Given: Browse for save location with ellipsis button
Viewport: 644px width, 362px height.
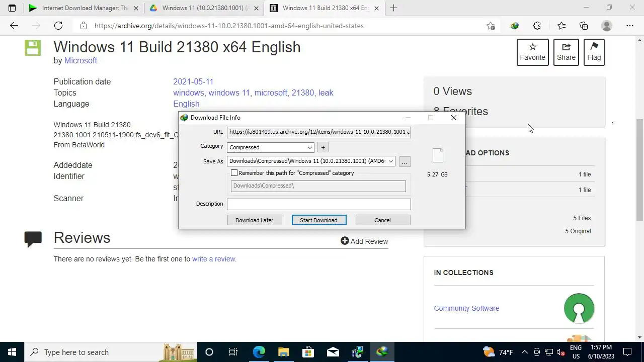Looking at the screenshot, I should [x=405, y=161].
